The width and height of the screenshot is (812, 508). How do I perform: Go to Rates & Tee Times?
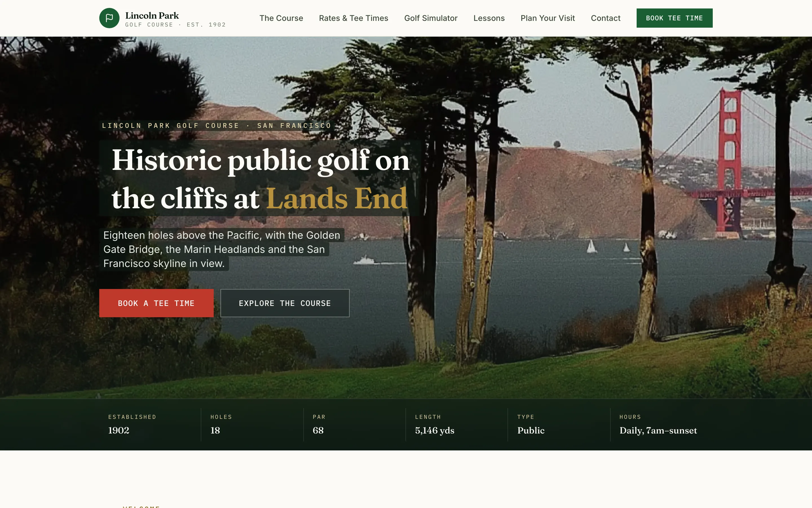353,18
